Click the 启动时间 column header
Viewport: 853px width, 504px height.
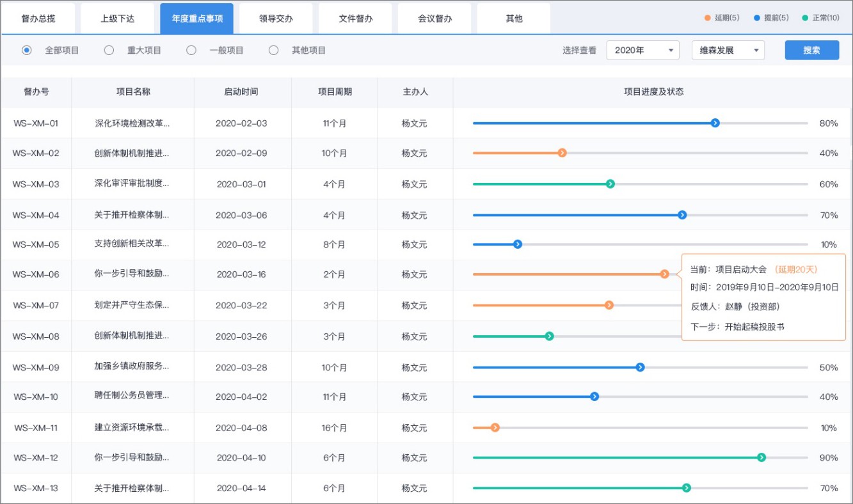(242, 92)
